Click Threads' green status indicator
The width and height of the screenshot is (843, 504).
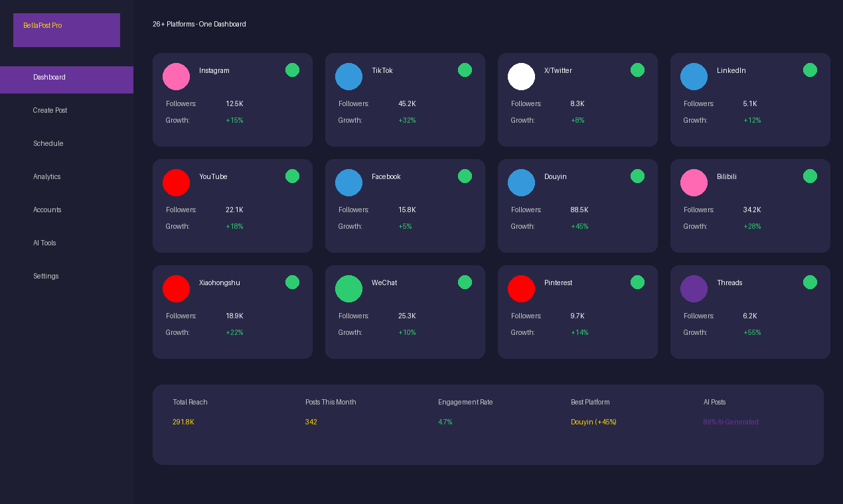(810, 282)
